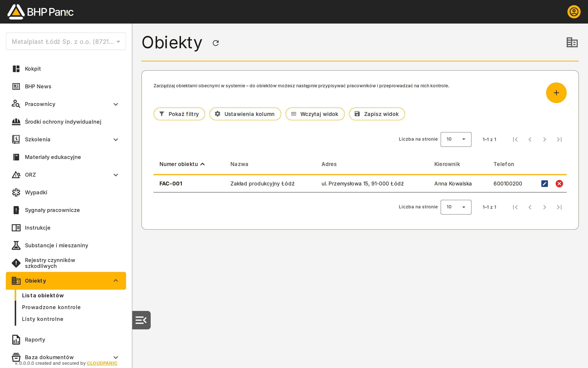
Task: Click the Szkolenia training icon
Action: pyautogui.click(x=16, y=139)
